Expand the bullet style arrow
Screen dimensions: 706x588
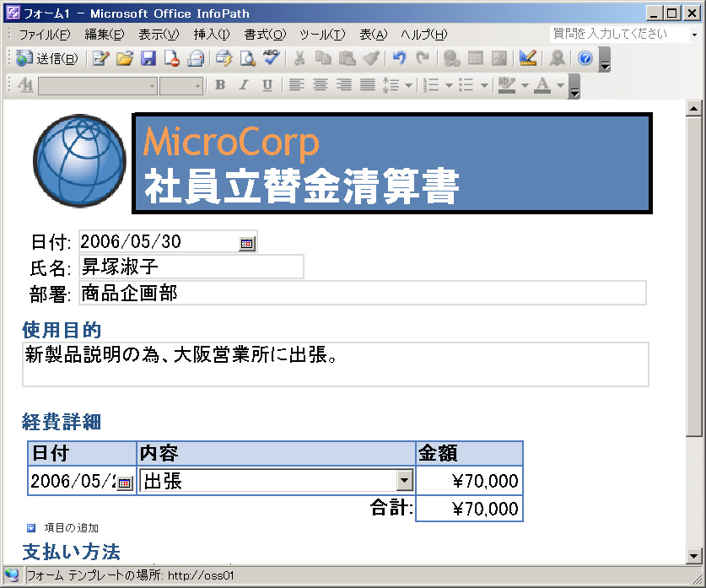[x=484, y=84]
